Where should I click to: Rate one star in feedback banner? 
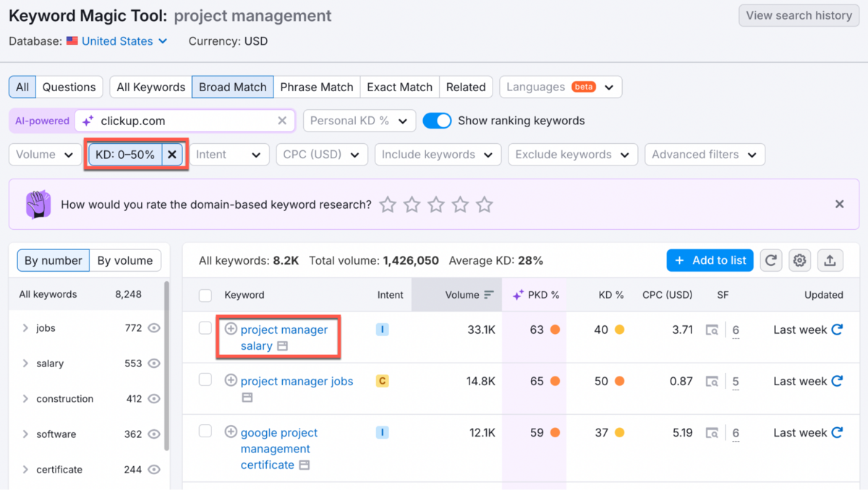[x=388, y=205]
